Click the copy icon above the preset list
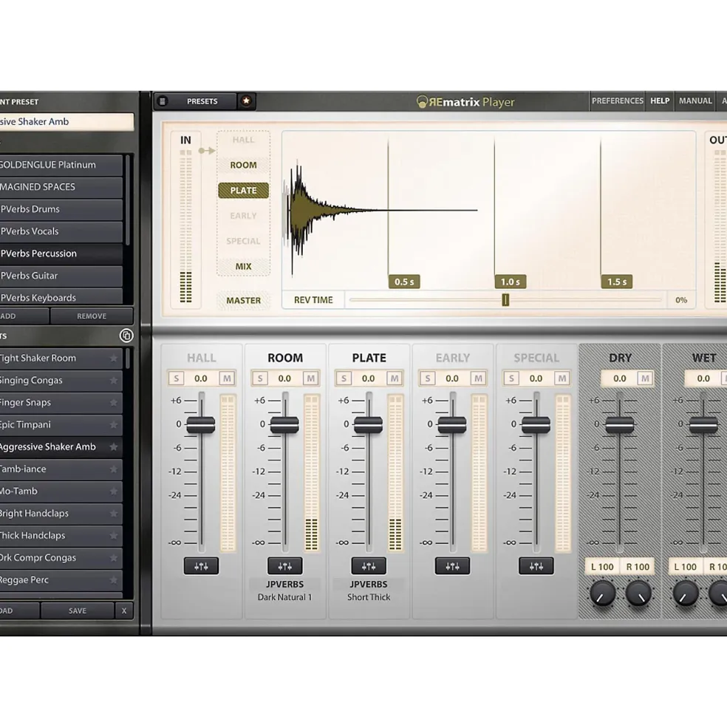The height and width of the screenshot is (728, 727). [126, 336]
